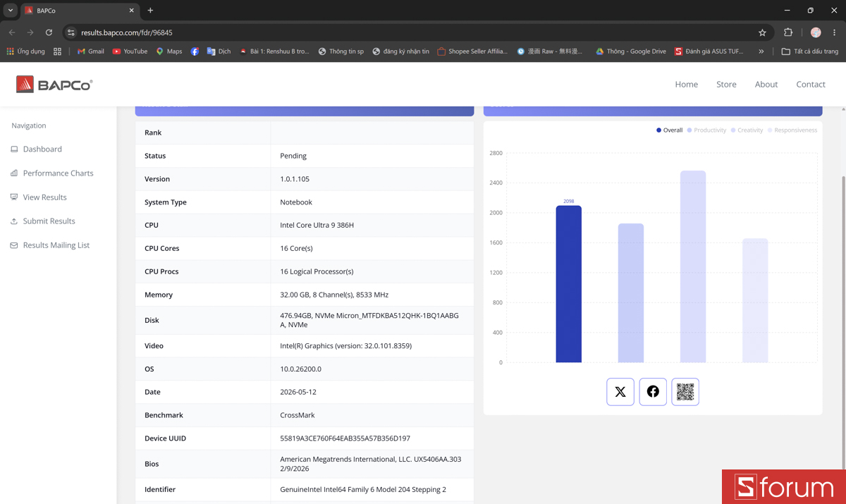Toggle the Creativity legend series
This screenshot has width=846, height=504.
click(x=747, y=130)
